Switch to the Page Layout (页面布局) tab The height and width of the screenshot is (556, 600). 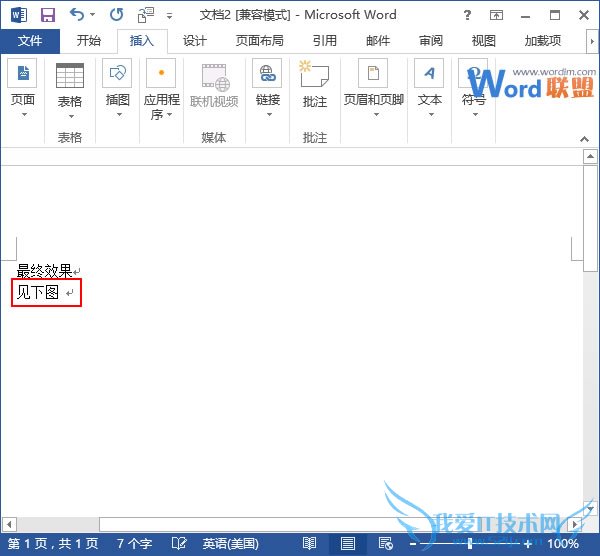(259, 41)
